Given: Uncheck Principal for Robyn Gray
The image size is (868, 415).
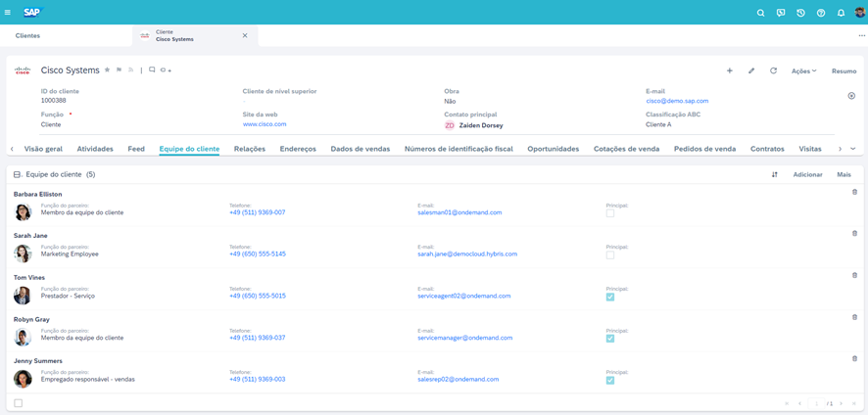Looking at the screenshot, I should (x=610, y=339).
